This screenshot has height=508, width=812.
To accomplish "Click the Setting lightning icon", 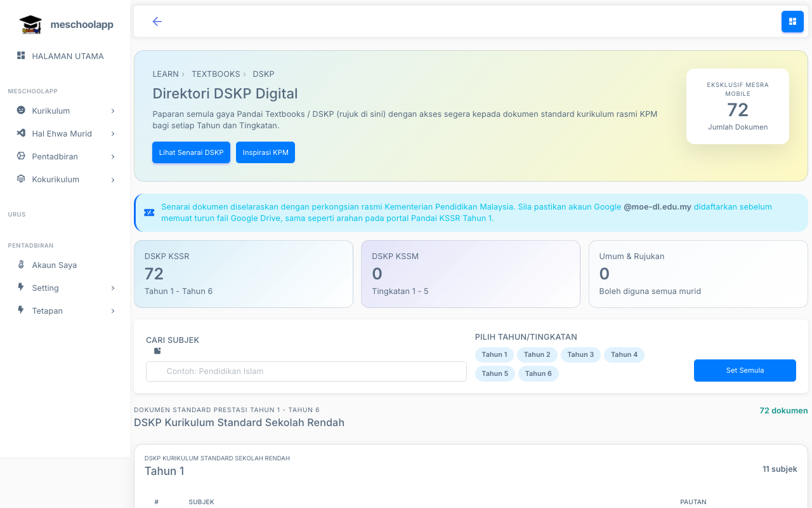I will pyautogui.click(x=21, y=288).
